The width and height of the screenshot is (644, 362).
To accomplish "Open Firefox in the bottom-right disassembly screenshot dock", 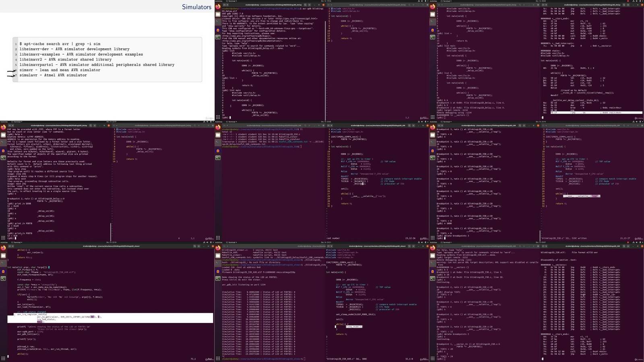I will pos(433,248).
